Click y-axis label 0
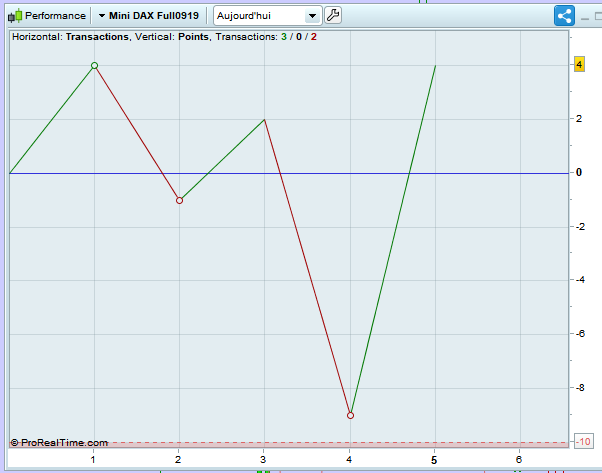The width and height of the screenshot is (602, 473). point(579,172)
